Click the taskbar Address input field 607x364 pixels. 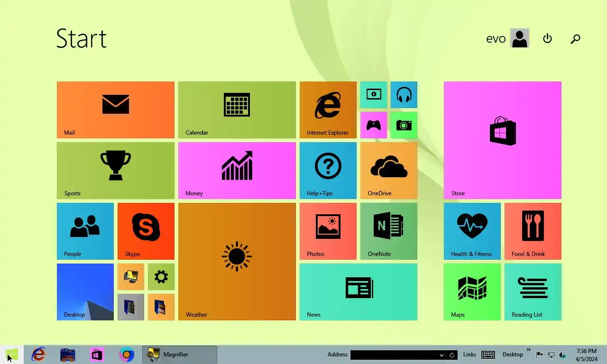394,355
